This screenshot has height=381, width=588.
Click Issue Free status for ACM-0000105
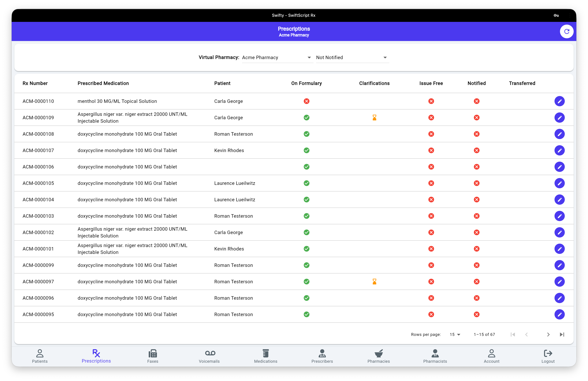pyautogui.click(x=431, y=183)
